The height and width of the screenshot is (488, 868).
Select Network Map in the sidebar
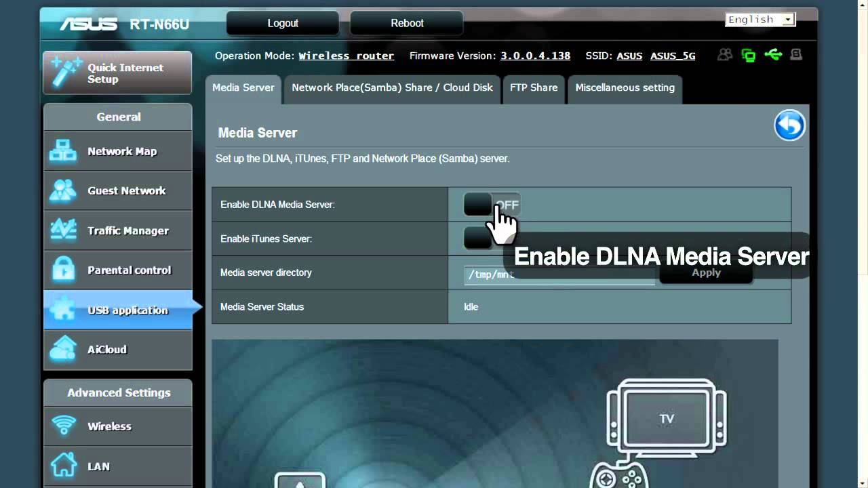118,151
